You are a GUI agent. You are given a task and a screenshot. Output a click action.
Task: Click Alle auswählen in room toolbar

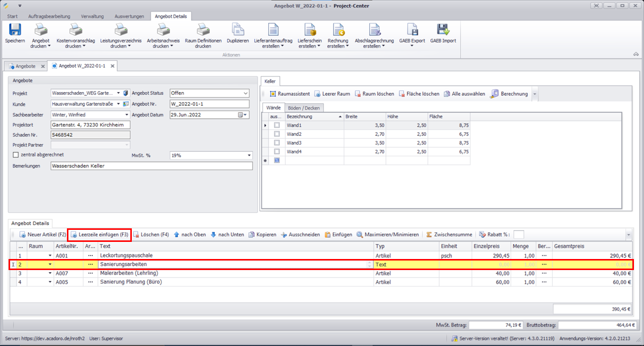[464, 94]
